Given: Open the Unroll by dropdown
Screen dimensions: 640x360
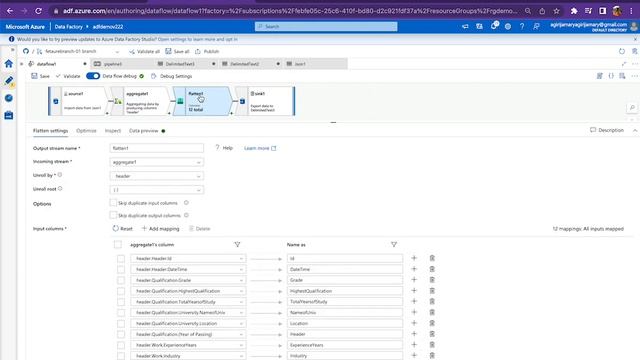Looking at the screenshot, I should coord(157,176).
